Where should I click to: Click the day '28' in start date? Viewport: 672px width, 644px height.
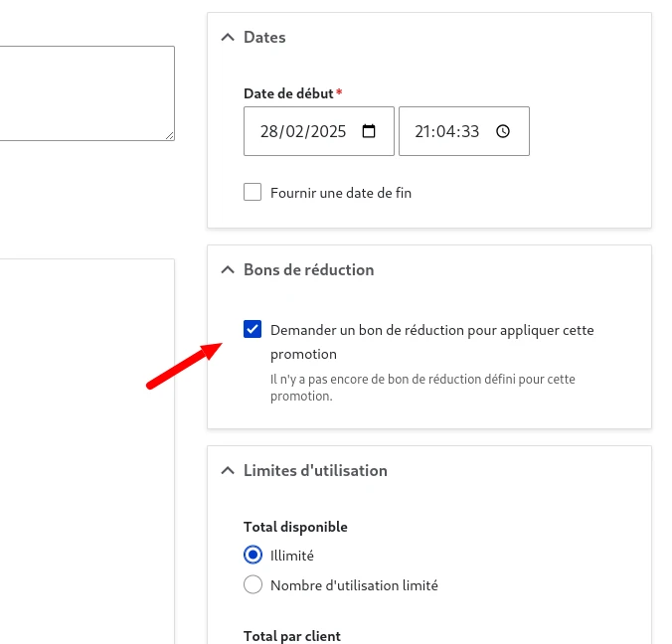click(x=268, y=131)
